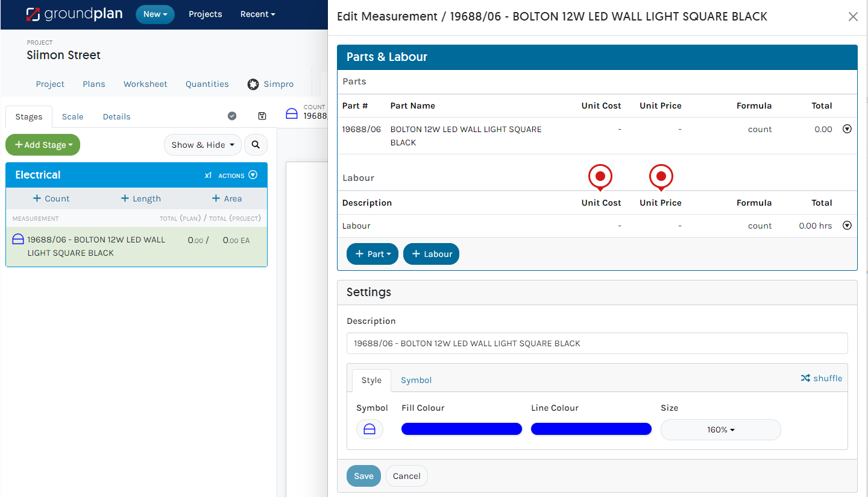The image size is (868, 497).
Task: Click the Labour description cell
Action: 356,226
